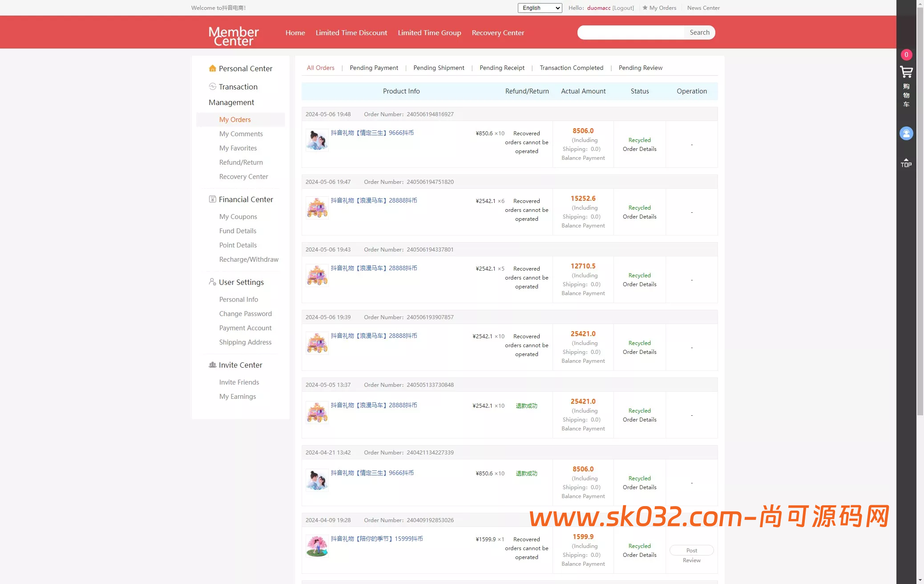924x584 pixels.
Task: Click the Search button
Action: click(699, 32)
